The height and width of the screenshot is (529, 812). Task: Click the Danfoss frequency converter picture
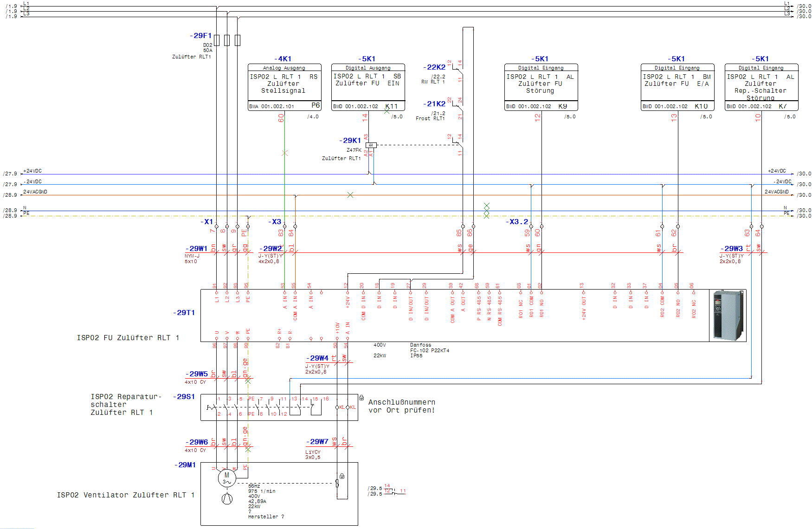tap(728, 315)
